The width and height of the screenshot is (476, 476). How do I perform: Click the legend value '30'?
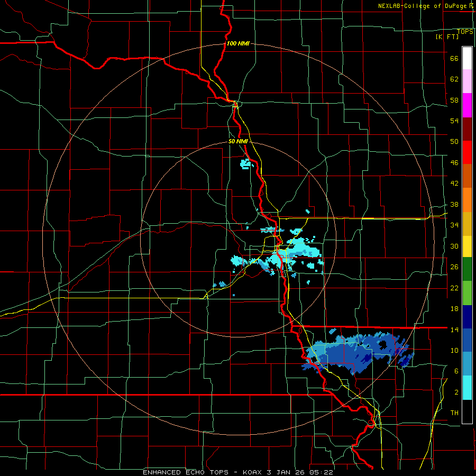coord(454,246)
